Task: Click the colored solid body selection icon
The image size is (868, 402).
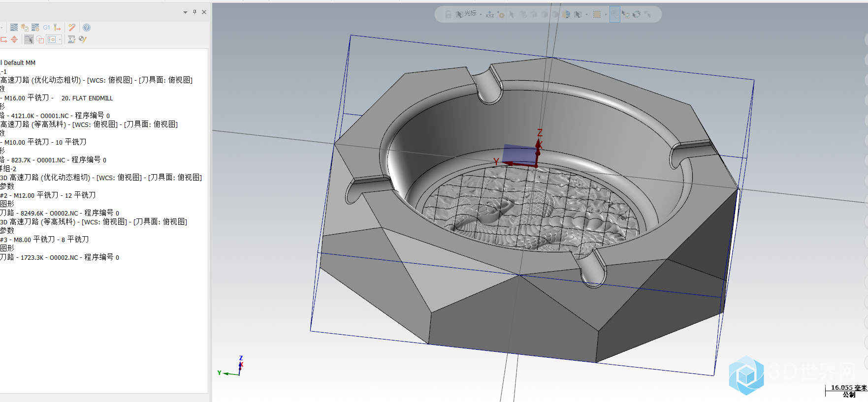Action: pyautogui.click(x=566, y=14)
